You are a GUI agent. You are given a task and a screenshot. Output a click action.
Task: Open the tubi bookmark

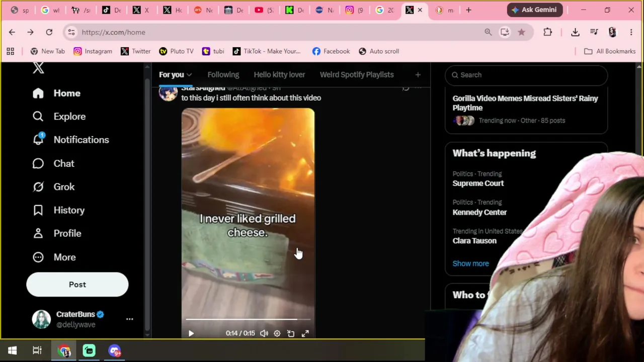tap(213, 51)
